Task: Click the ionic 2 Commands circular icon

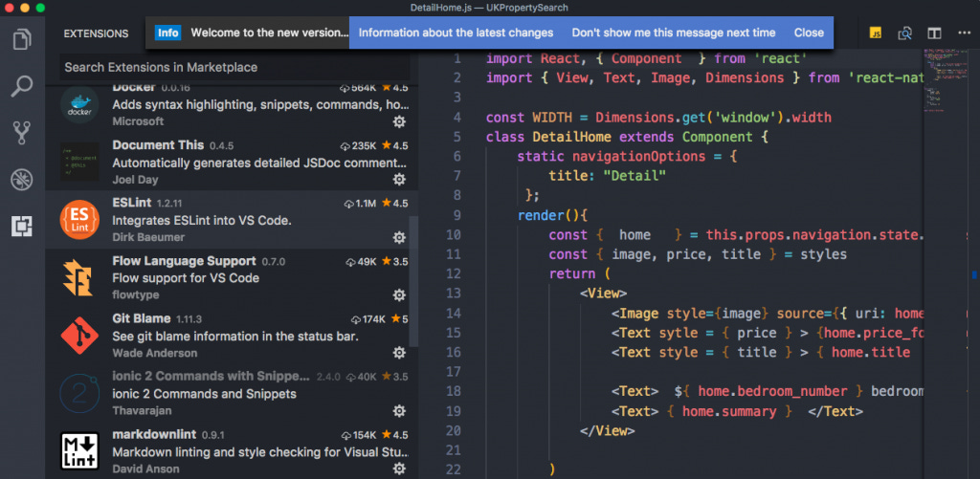Action: click(x=80, y=394)
